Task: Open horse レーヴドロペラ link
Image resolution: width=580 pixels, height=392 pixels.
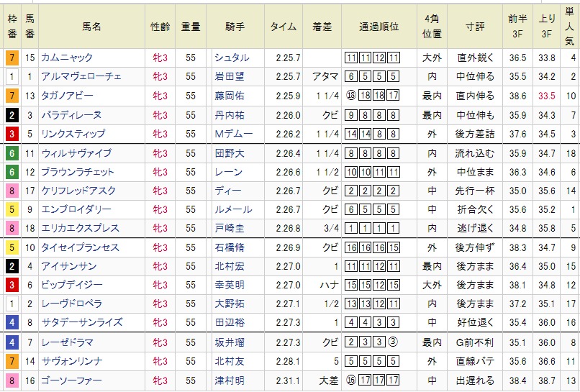Action: pyautogui.click(x=72, y=304)
